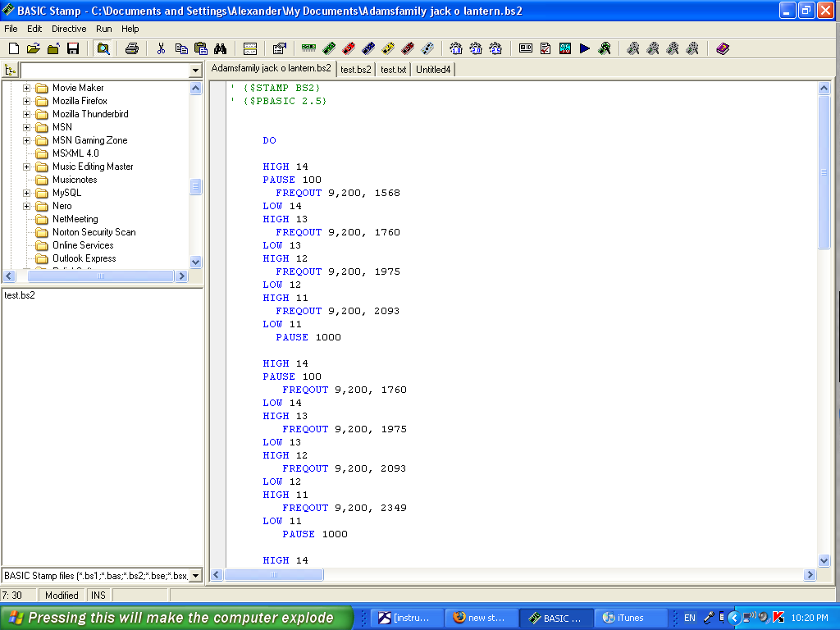Click the iTunes taskbar button

coord(629,618)
